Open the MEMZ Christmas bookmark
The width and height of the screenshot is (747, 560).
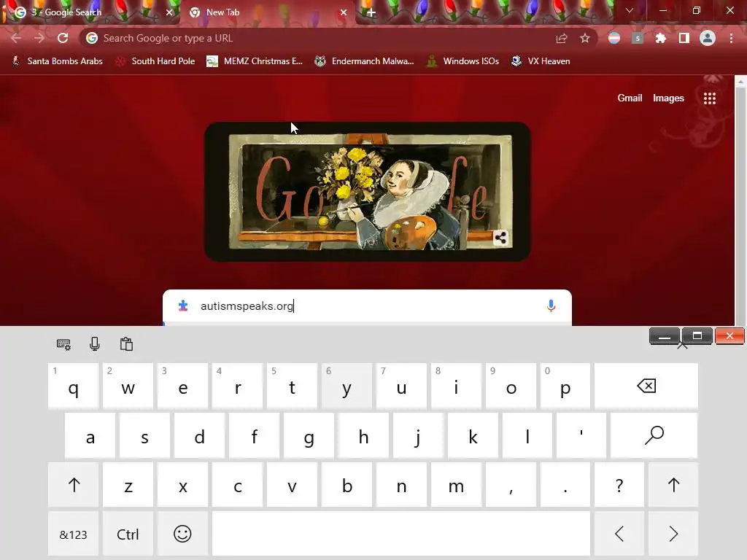pos(255,61)
